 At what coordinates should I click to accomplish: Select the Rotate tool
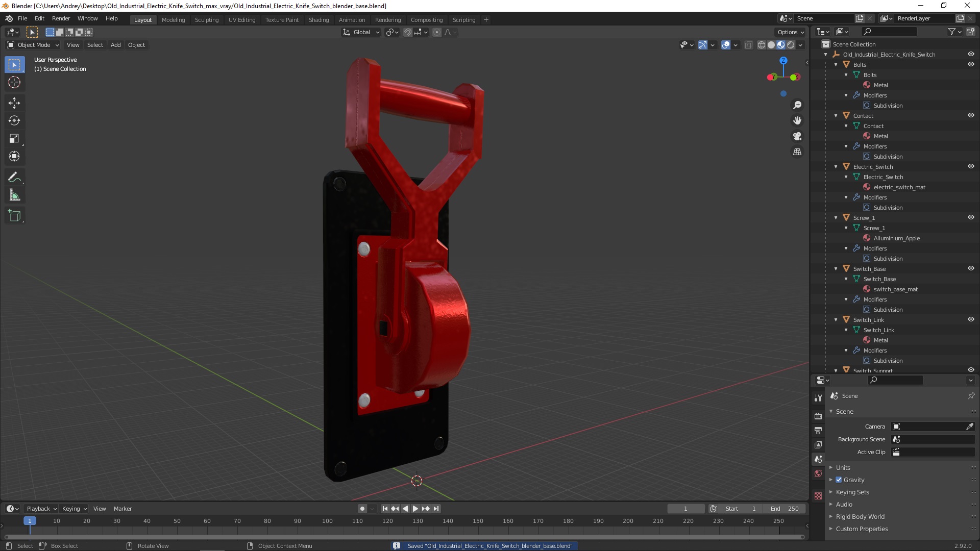14,121
